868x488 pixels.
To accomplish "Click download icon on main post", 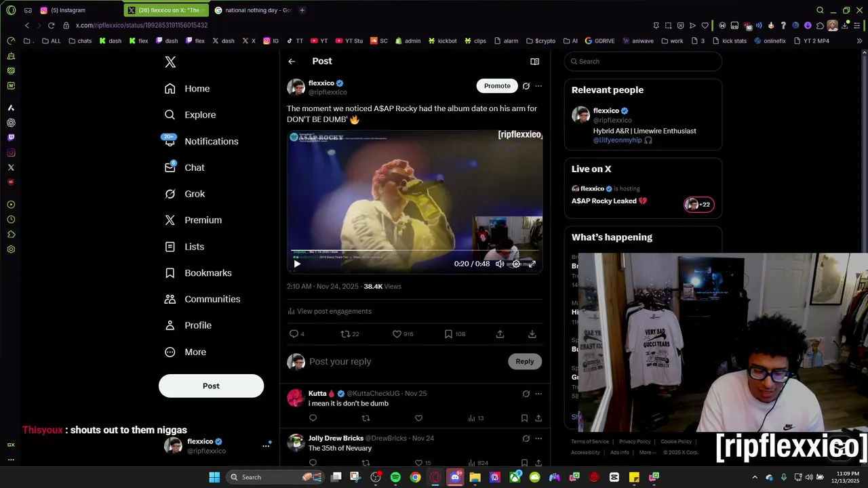I will 532,334.
